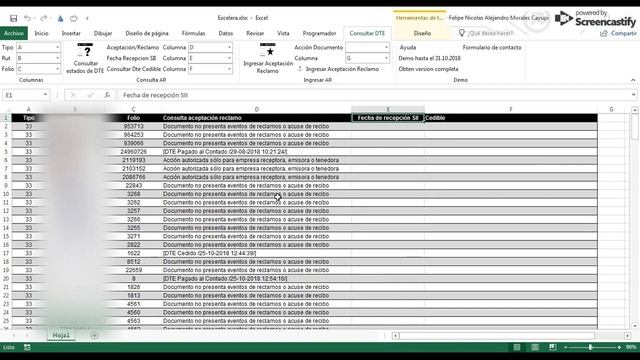The width and height of the screenshot is (640, 360).
Task: Click zoom out minus icon
Action: click(565, 347)
